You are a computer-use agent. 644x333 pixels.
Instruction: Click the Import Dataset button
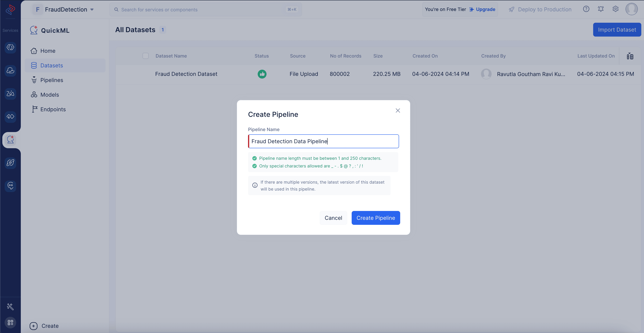617,29
